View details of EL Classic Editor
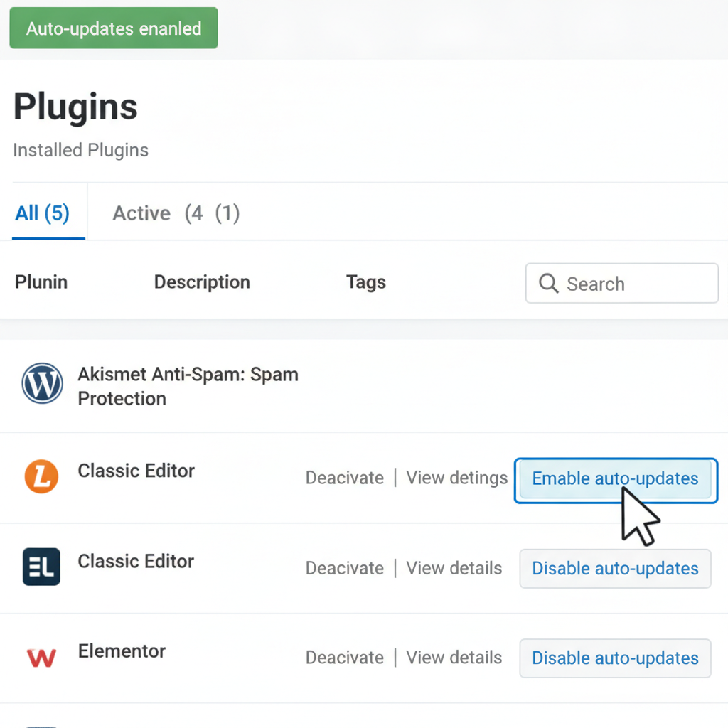Screen dimensions: 728x728 pos(454,568)
